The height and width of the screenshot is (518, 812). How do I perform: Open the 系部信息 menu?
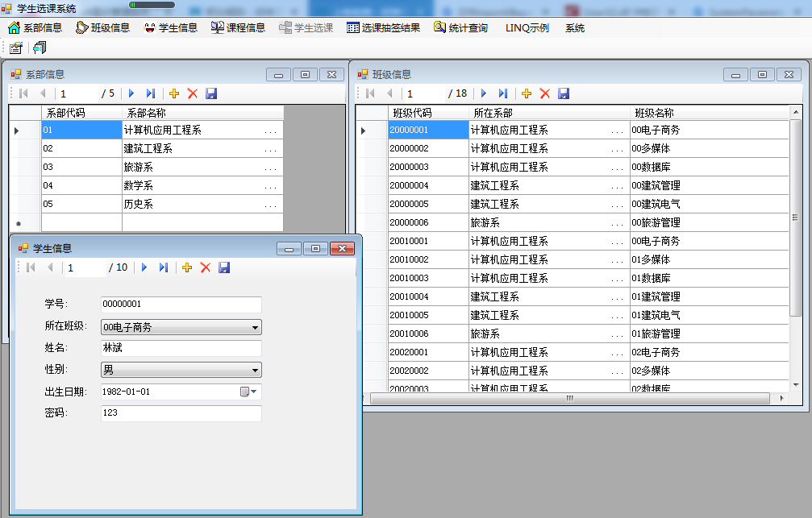pos(35,28)
